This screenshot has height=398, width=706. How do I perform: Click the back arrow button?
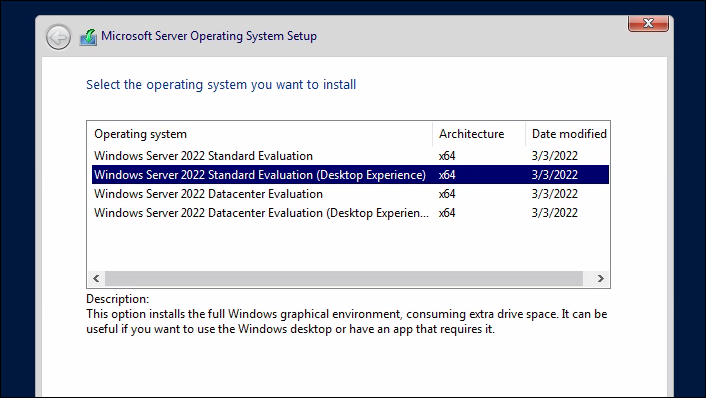pos(58,37)
